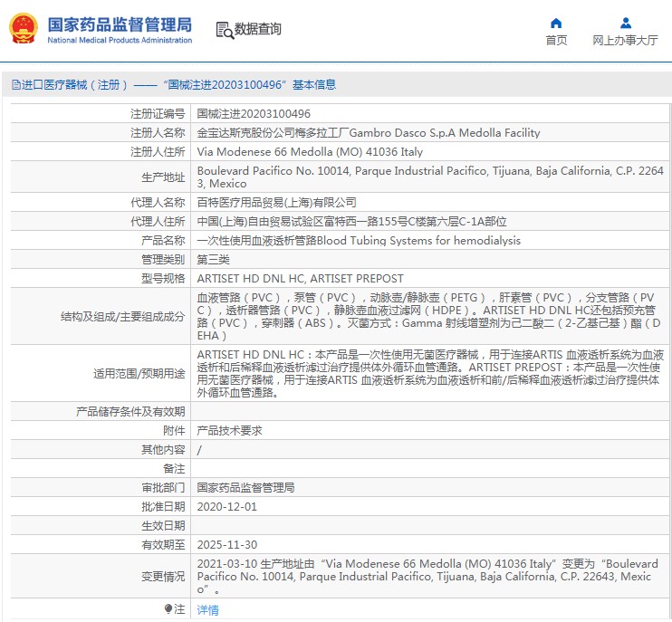Select agent name 百特医疗用品贸易(上海)有限公司
Screen dimensions: 672x622
(276, 202)
